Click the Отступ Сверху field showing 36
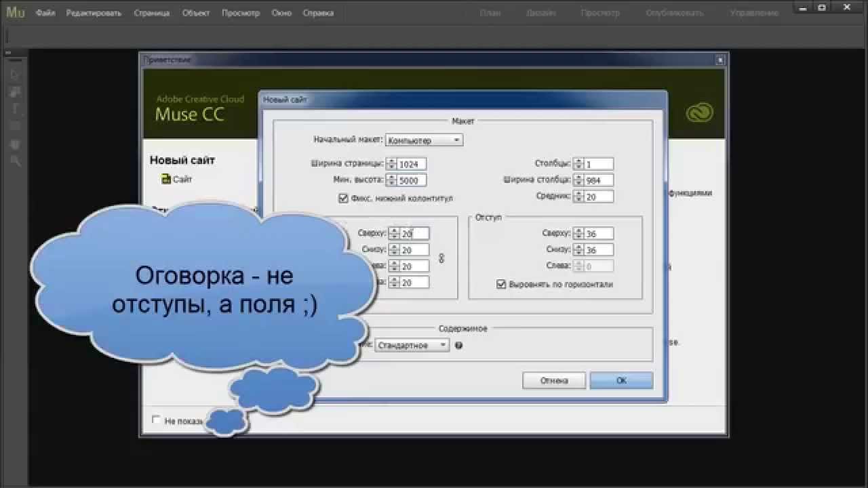 [599, 234]
